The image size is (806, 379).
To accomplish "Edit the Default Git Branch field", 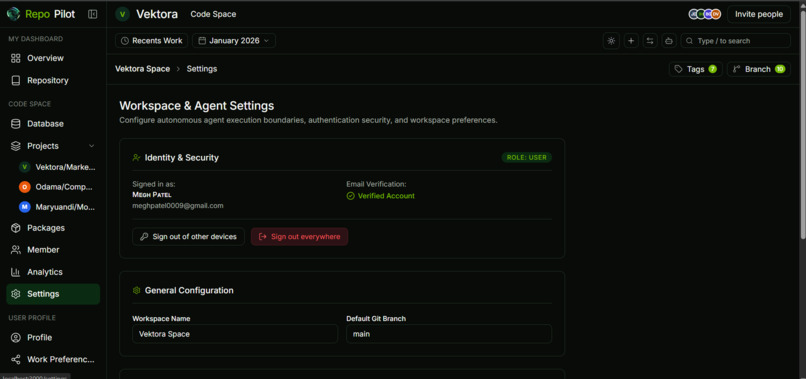I will pos(449,334).
